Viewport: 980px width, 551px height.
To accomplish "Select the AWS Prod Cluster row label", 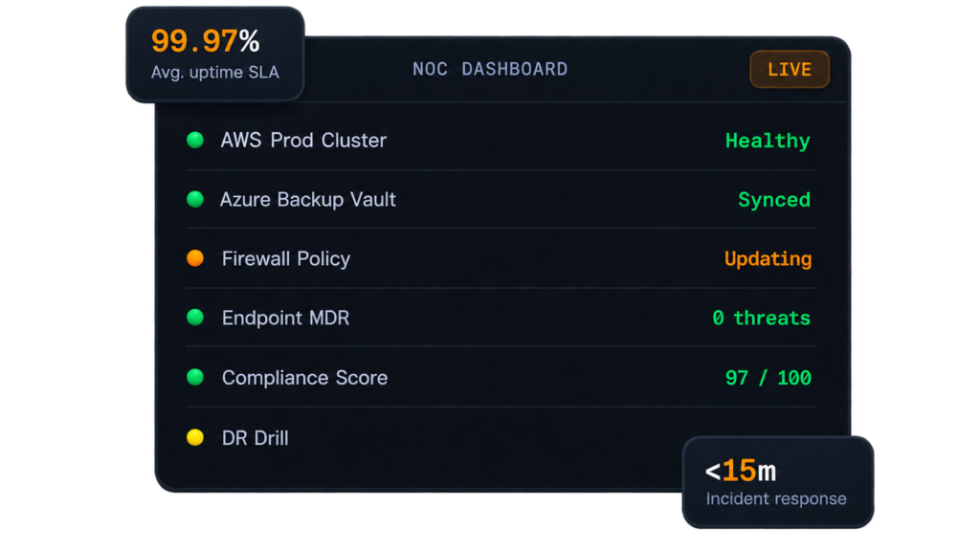I will (x=303, y=140).
